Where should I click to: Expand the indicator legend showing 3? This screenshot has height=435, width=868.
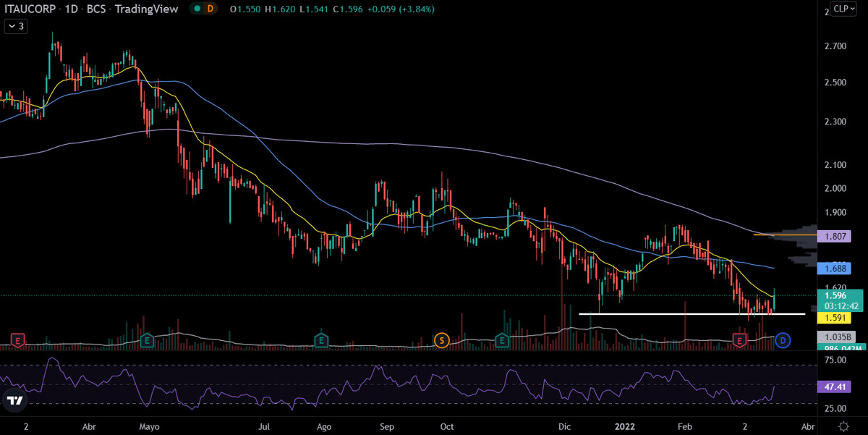(x=16, y=26)
